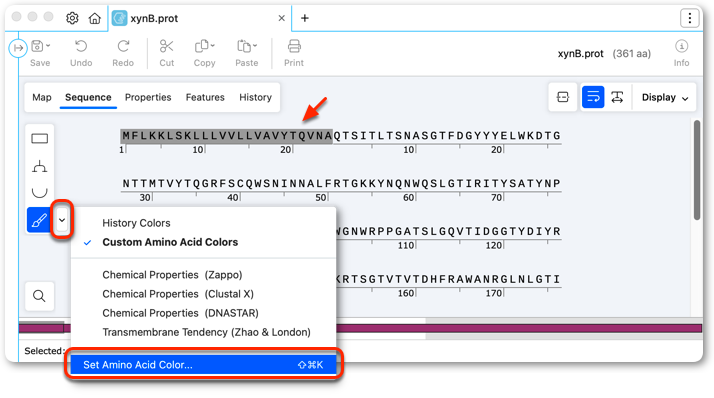Open the History tab
714x398 pixels.
(x=255, y=97)
